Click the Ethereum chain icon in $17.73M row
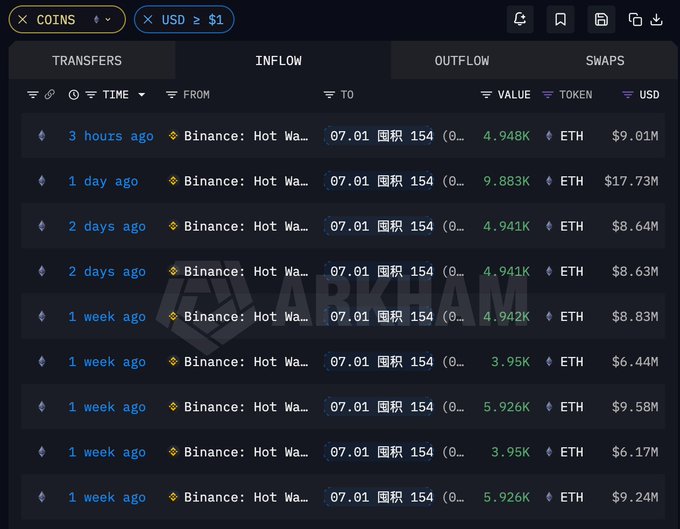This screenshot has height=529, width=680. pos(42,181)
